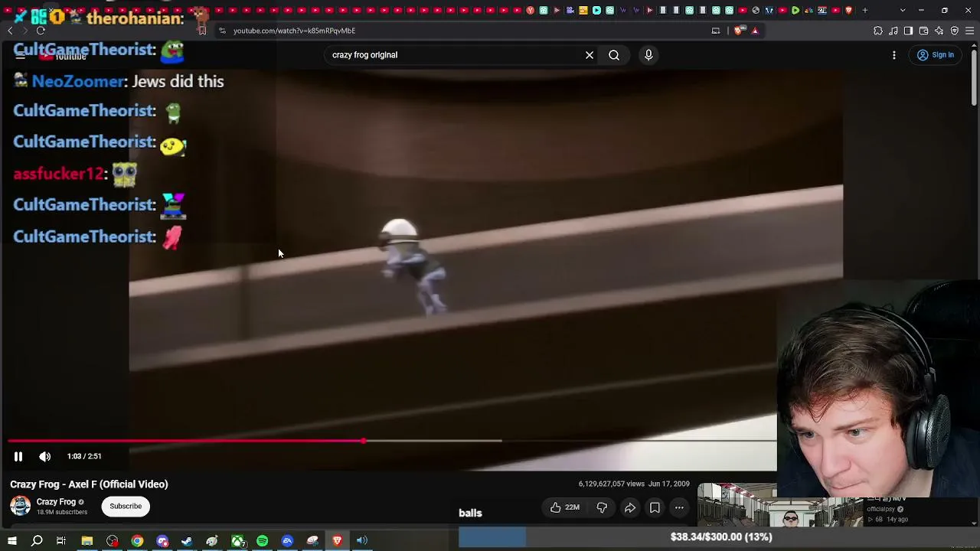Image resolution: width=980 pixels, height=551 pixels.
Task: Click the YouTube search magnifier button
Action: (x=614, y=55)
